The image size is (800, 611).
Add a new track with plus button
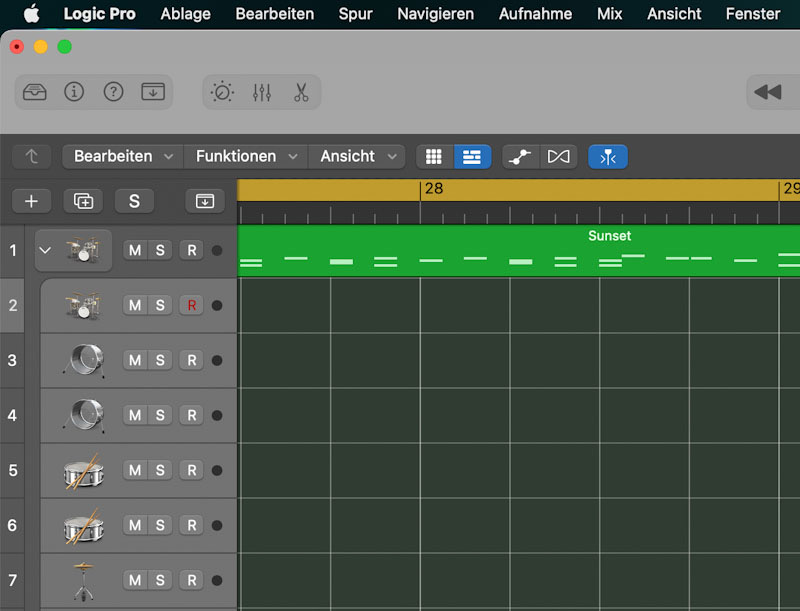[x=32, y=201]
